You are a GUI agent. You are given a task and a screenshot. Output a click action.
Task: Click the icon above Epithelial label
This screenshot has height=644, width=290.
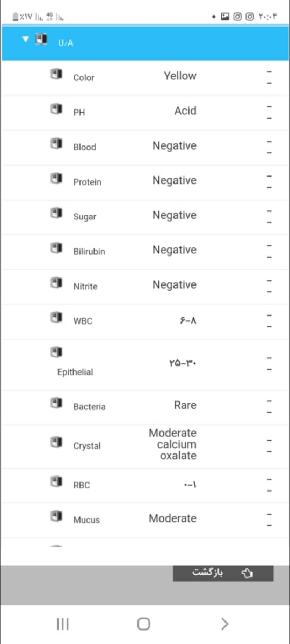[56, 353]
